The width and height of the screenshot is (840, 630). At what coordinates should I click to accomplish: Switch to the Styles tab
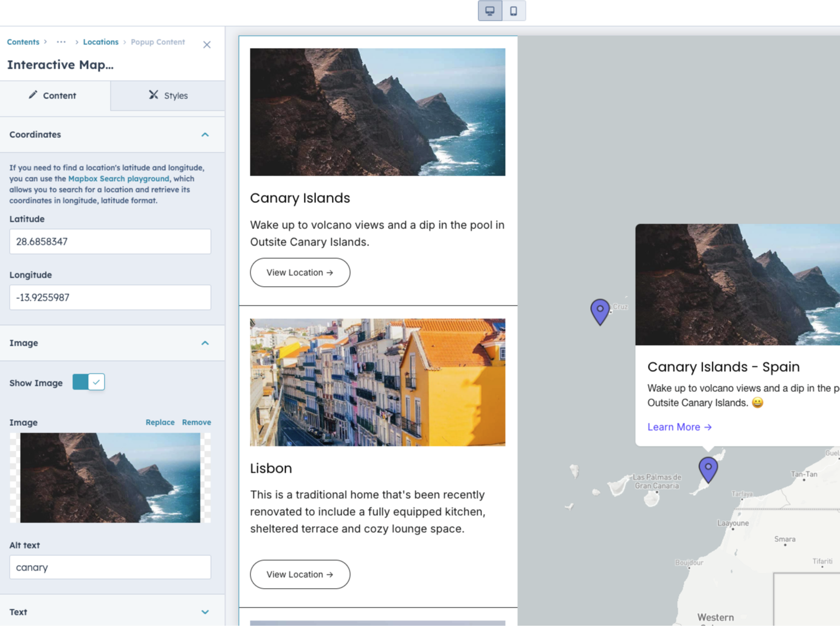click(176, 95)
